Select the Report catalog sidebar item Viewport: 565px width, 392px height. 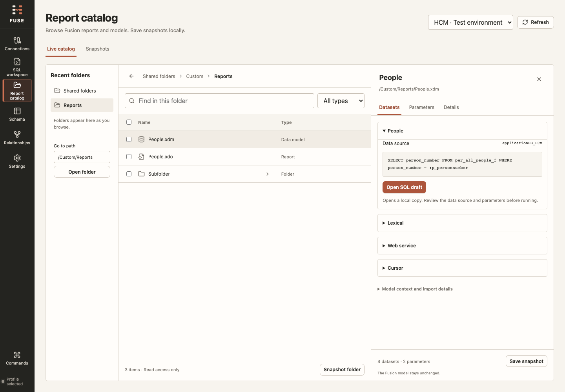[x=17, y=91]
